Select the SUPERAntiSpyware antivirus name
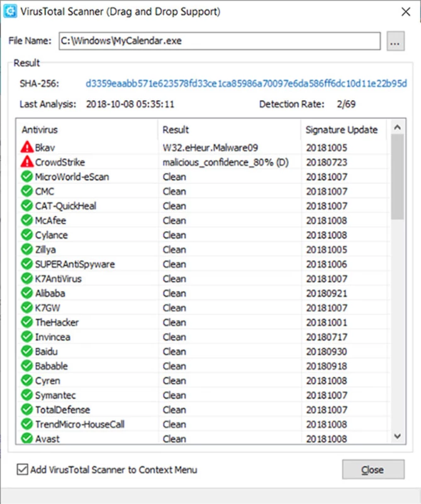 (x=75, y=264)
